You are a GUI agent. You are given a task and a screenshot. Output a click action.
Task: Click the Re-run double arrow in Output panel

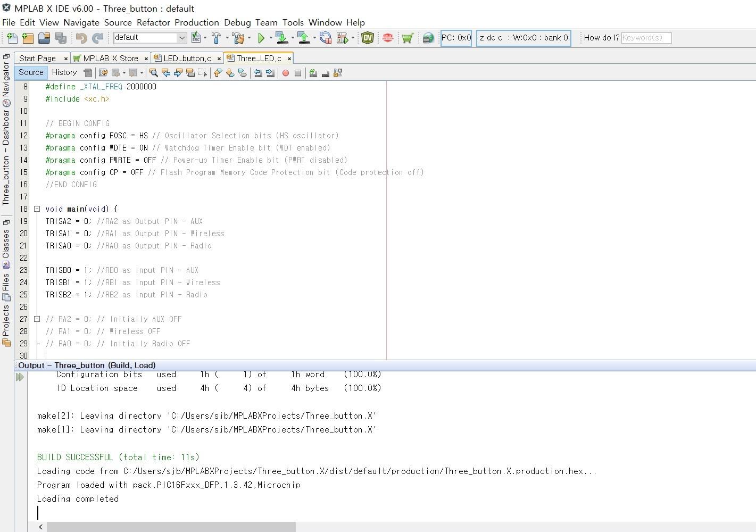pos(20,377)
